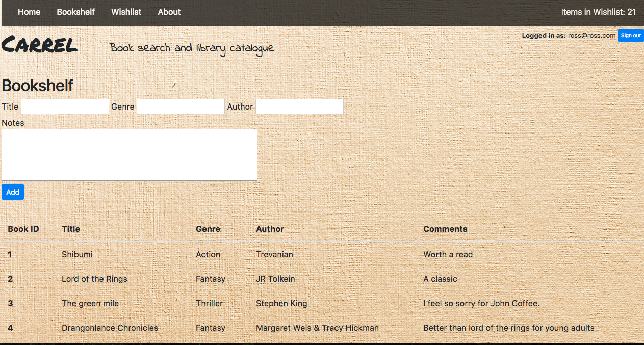644x345 pixels.
Task: Focus the Title input field
Action: [x=65, y=107]
